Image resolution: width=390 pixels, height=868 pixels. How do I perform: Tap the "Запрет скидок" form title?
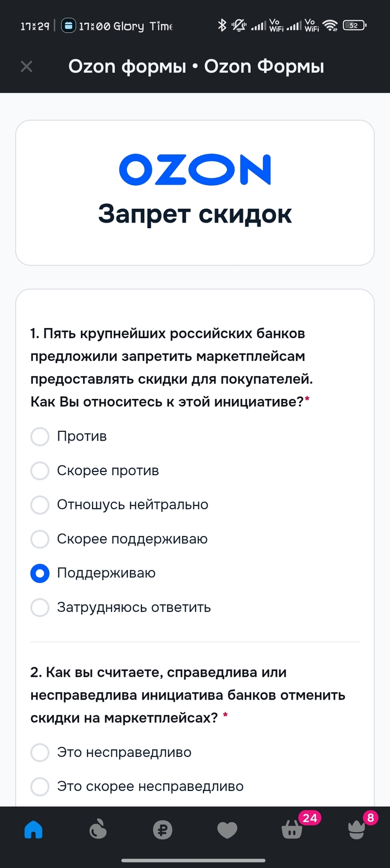(194, 214)
